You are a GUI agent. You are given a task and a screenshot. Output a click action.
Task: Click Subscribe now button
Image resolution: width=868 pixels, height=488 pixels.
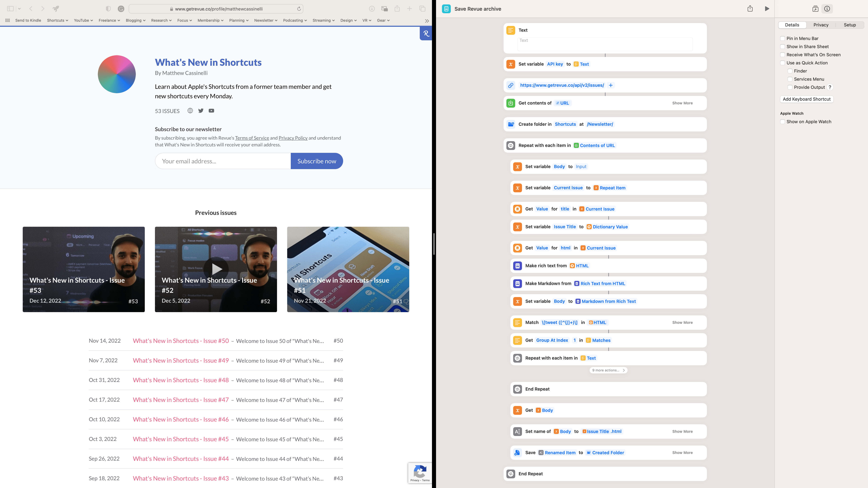click(x=317, y=161)
